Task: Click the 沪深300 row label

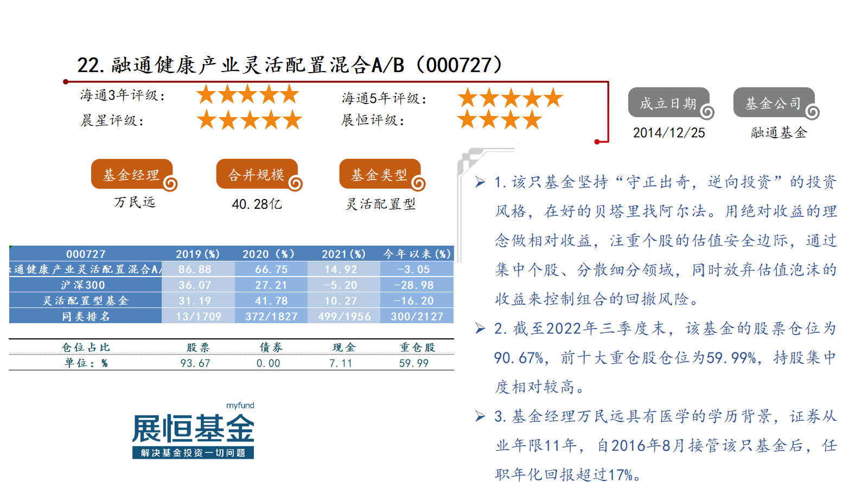Action: (x=86, y=285)
